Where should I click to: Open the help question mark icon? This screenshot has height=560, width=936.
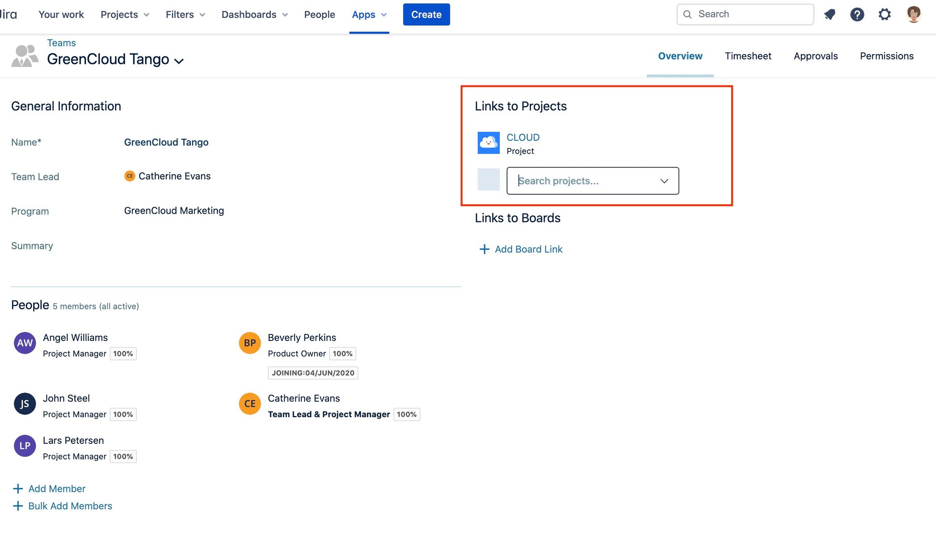(x=857, y=14)
